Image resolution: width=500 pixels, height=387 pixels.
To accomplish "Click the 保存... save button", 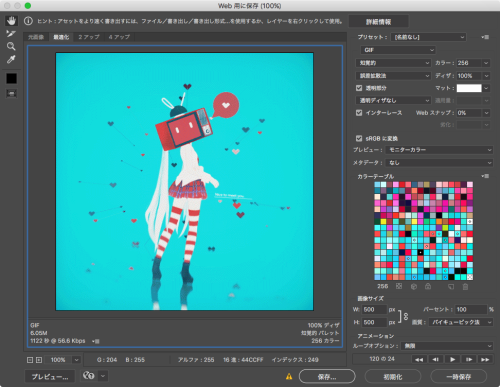I will tap(327, 377).
